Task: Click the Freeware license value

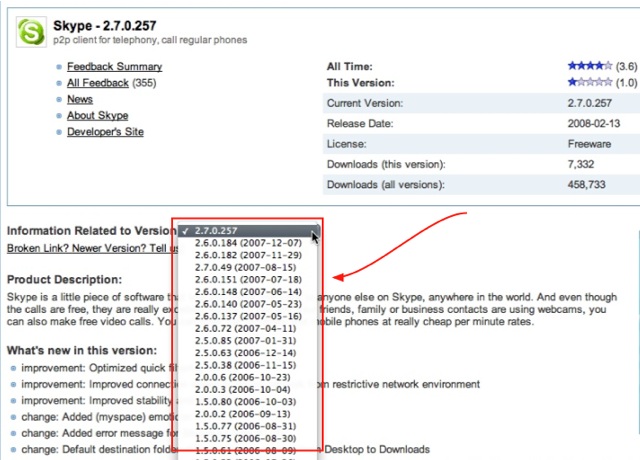Action: (589, 144)
